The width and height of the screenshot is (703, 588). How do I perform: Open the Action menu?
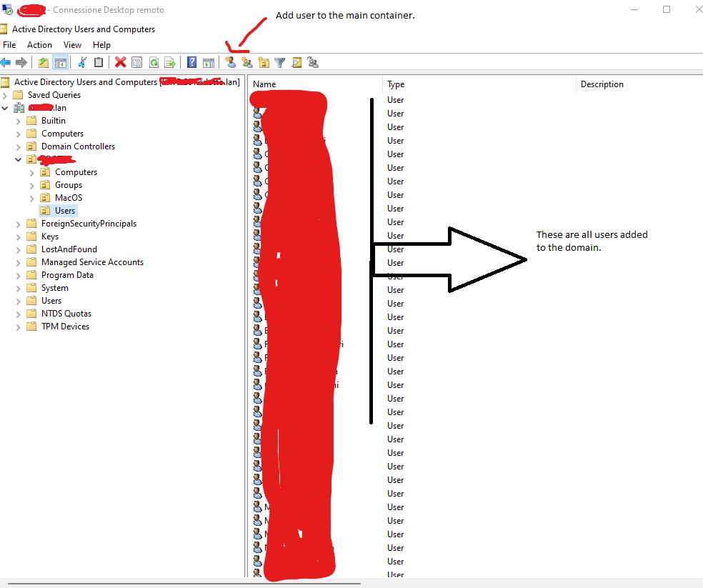(39, 45)
